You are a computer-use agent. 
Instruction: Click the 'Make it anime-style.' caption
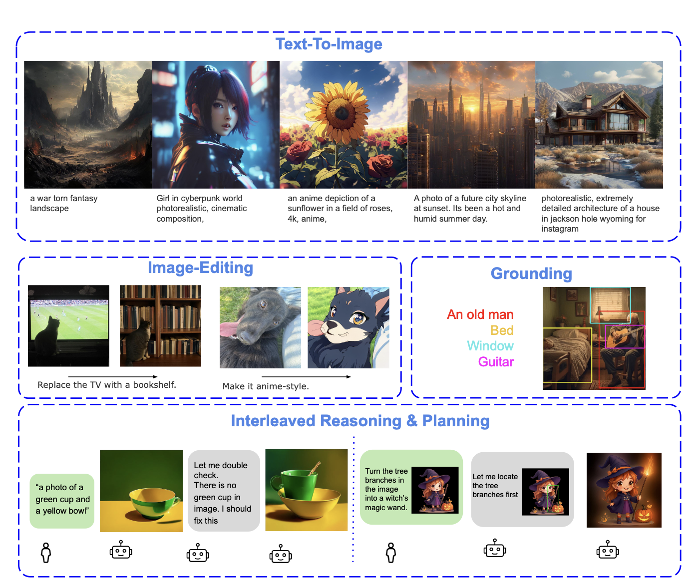[x=266, y=386]
